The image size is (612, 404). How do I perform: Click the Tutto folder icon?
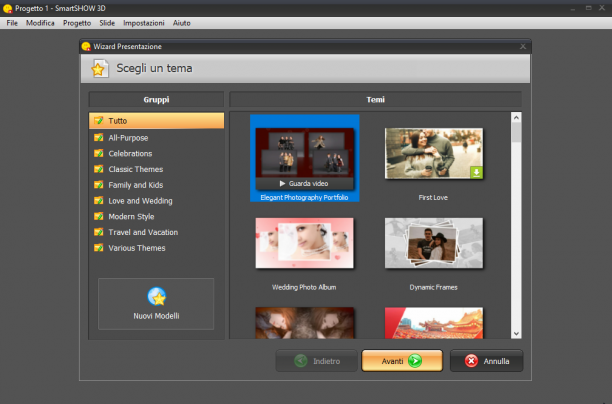click(x=99, y=121)
